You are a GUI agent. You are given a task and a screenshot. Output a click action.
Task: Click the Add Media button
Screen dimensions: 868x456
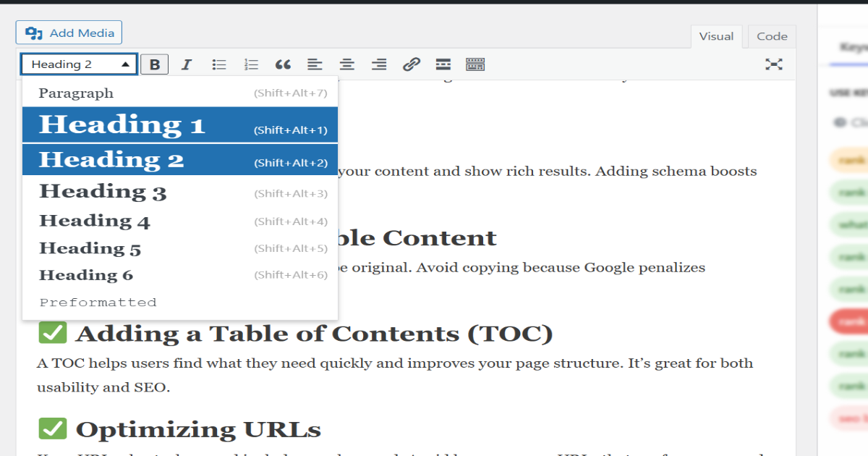[68, 32]
